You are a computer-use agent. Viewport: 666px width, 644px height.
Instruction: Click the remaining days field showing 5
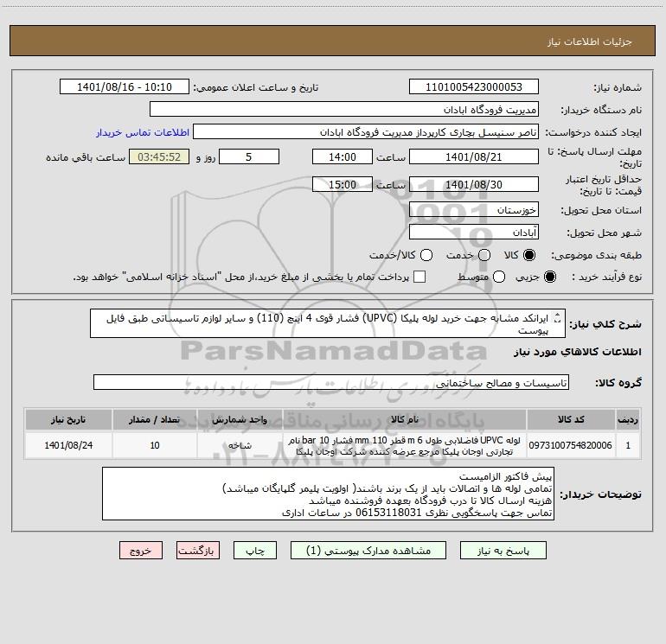click(249, 156)
